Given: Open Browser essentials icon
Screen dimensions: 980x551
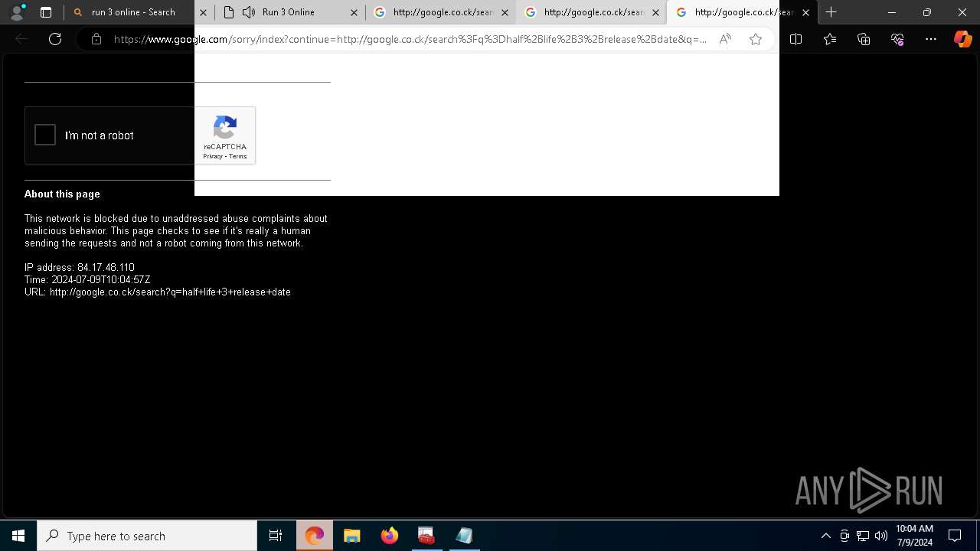Looking at the screenshot, I should 897,39.
